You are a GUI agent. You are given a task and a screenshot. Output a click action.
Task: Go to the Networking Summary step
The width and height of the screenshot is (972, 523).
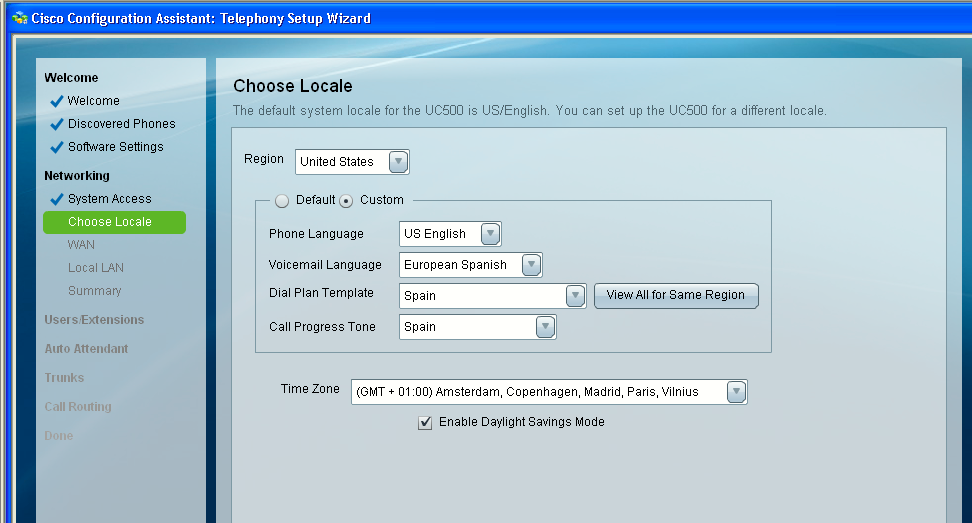pyautogui.click(x=94, y=291)
